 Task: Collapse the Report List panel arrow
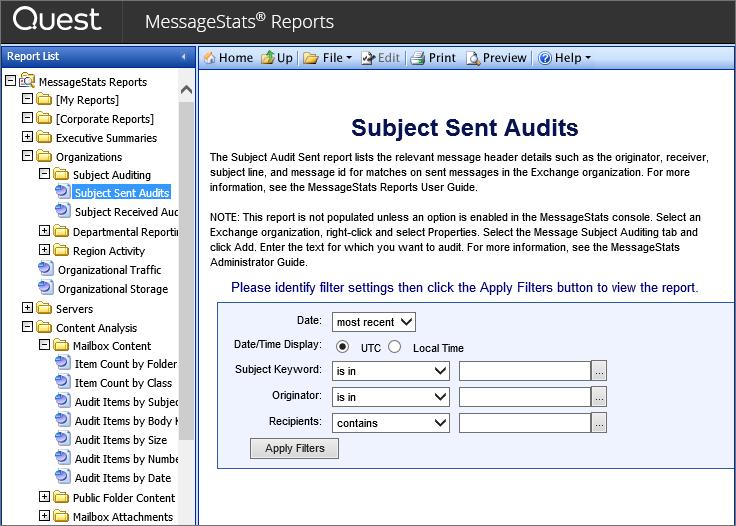184,57
